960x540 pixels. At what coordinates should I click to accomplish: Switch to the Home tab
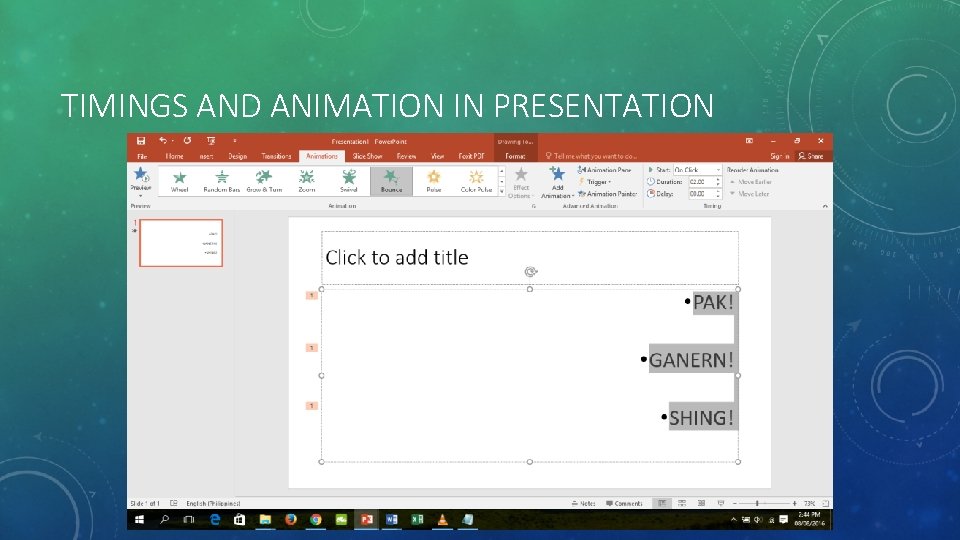174,156
